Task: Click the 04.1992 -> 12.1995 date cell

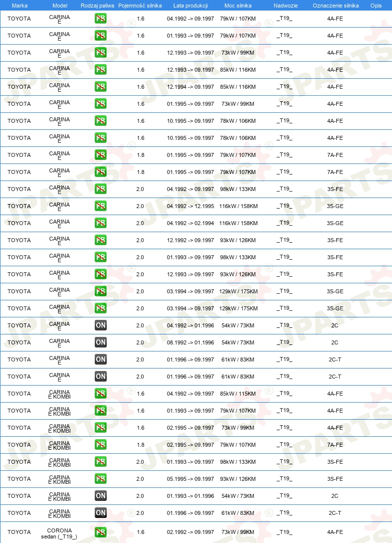Action: coord(190,206)
